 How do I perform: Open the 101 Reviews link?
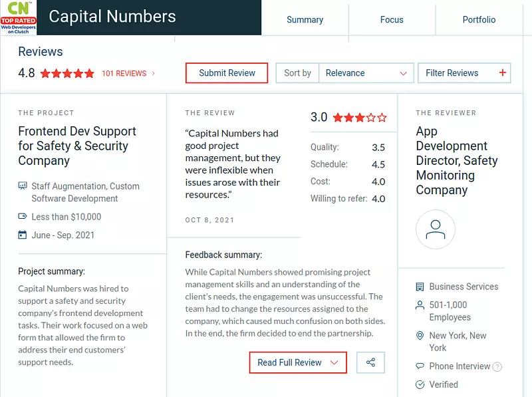[x=124, y=73]
